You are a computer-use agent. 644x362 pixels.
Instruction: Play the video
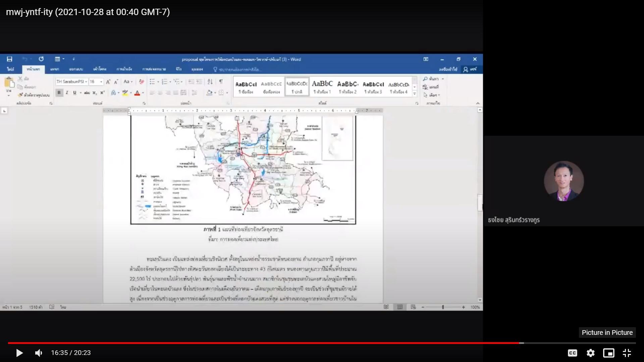19,353
